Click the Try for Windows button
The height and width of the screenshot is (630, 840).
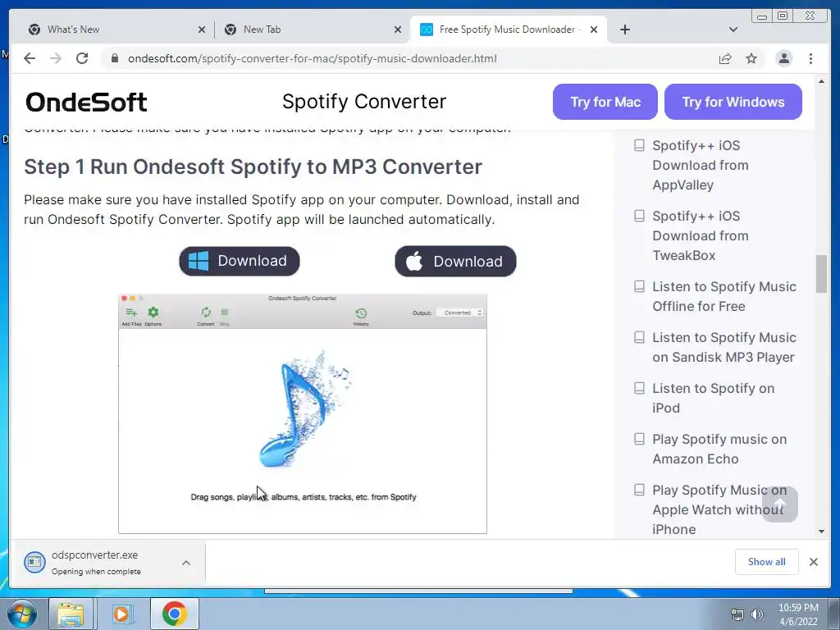[x=733, y=102]
